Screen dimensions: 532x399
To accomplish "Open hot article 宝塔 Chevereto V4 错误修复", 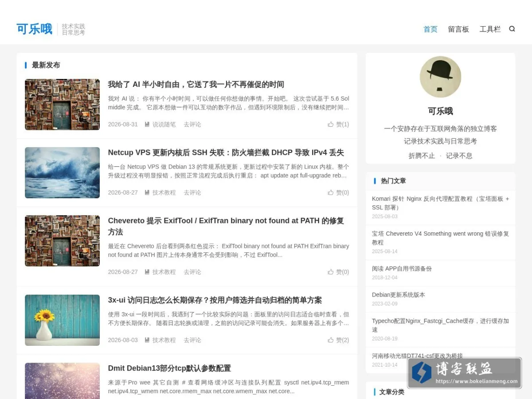I will click(440, 238).
